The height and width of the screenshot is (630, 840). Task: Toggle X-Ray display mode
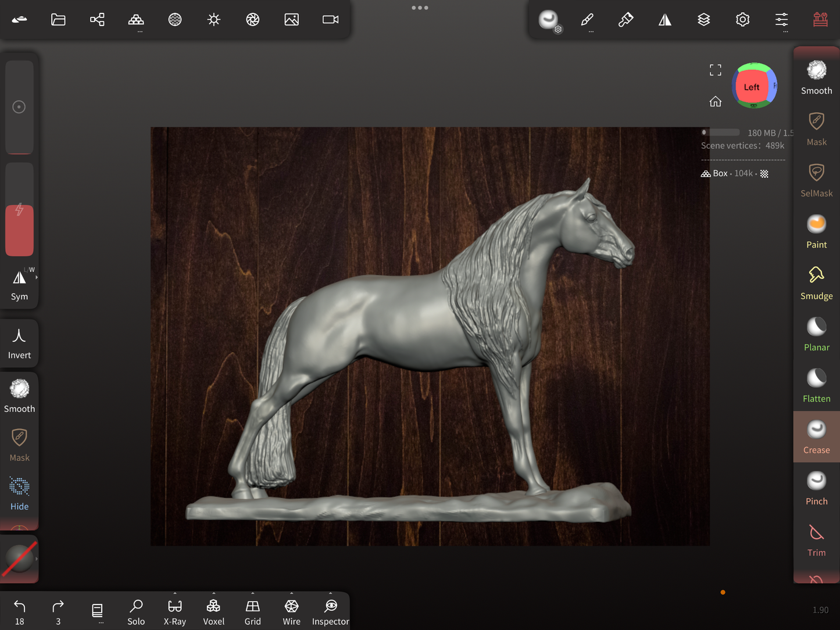[174, 612]
